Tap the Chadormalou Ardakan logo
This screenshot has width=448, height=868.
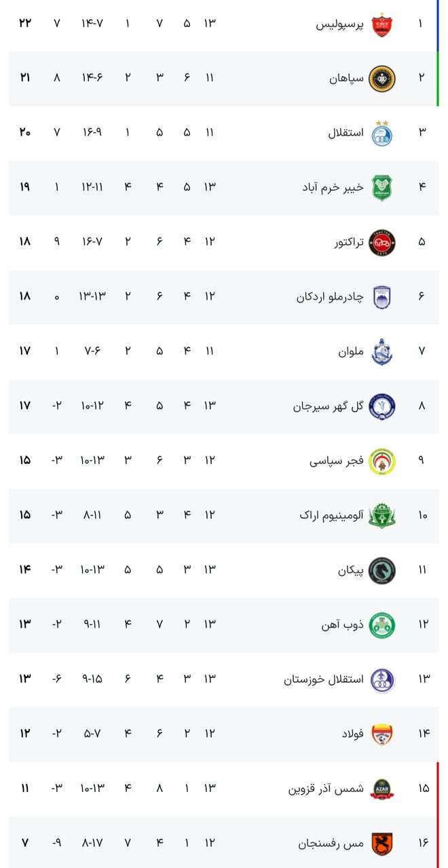[x=381, y=296]
